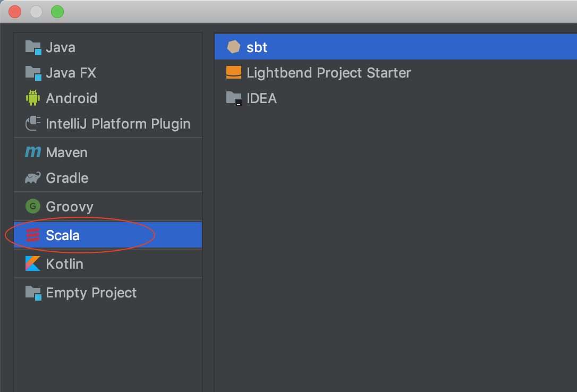The image size is (577, 392).
Task: Click the Gradle elephant icon
Action: 33,178
